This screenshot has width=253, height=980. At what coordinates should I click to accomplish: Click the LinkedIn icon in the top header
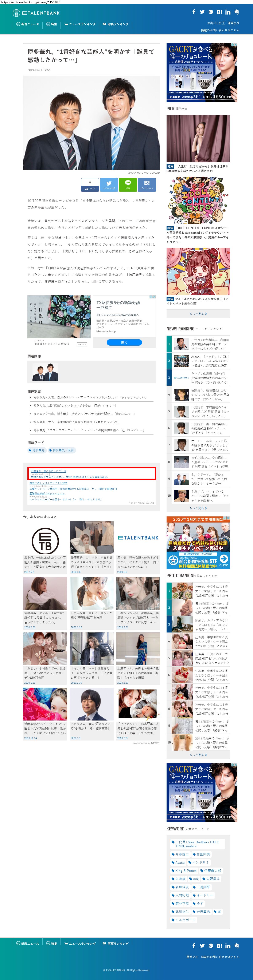227,12
